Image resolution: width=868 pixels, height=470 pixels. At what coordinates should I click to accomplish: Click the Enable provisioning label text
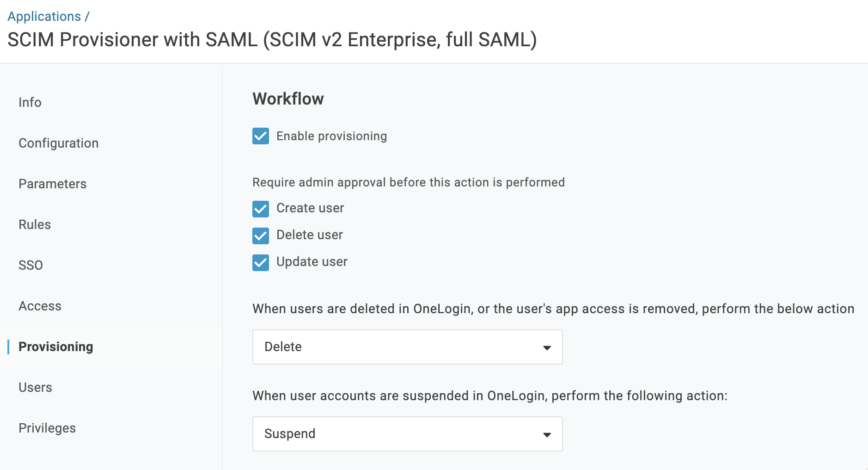tap(331, 136)
